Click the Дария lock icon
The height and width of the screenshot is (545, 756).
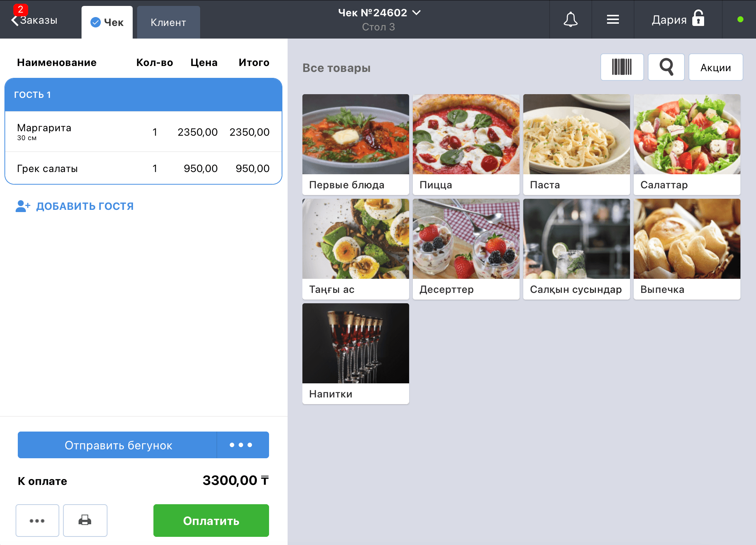tap(698, 18)
